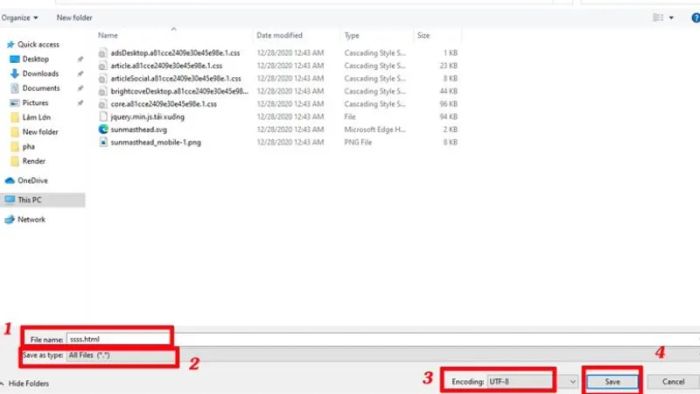This screenshot has height=394, width=700.
Task: Select Network in the sidebar
Action: 31,220
